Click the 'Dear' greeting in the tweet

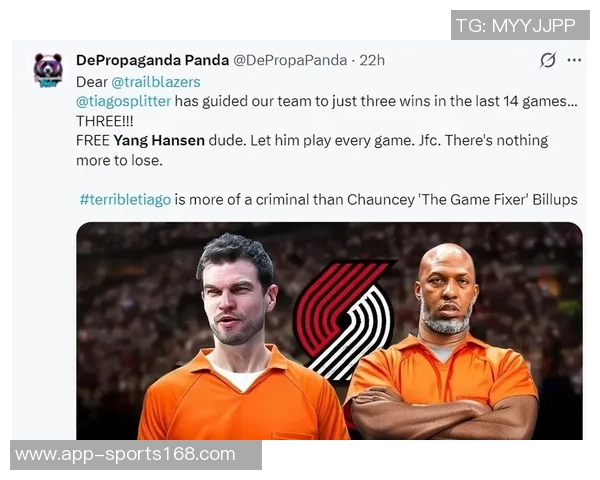[x=92, y=82]
